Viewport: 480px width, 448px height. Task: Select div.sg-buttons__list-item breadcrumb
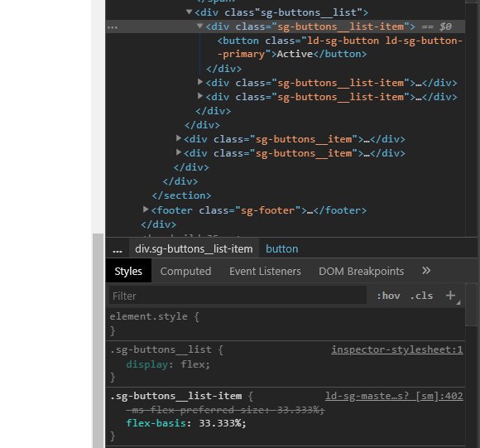coord(194,249)
